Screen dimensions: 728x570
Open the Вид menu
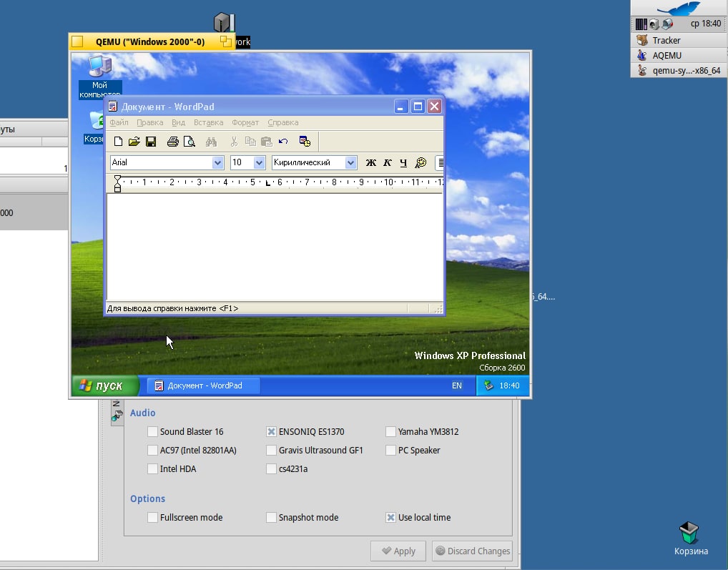(x=178, y=122)
